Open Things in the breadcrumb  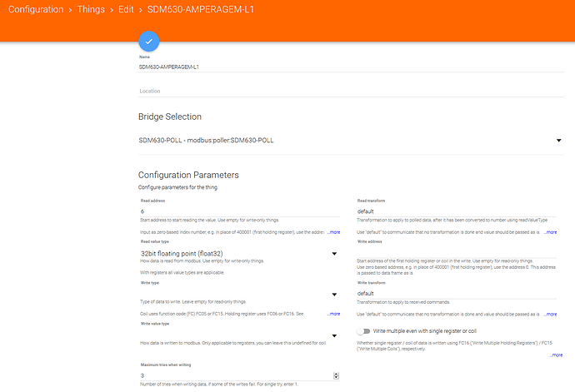click(91, 9)
